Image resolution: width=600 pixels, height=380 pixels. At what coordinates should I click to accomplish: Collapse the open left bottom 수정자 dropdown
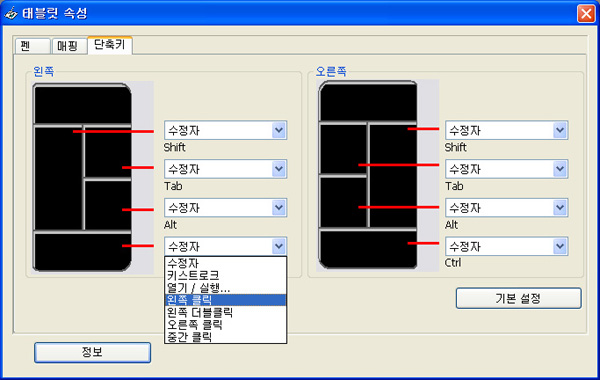[x=225, y=246]
